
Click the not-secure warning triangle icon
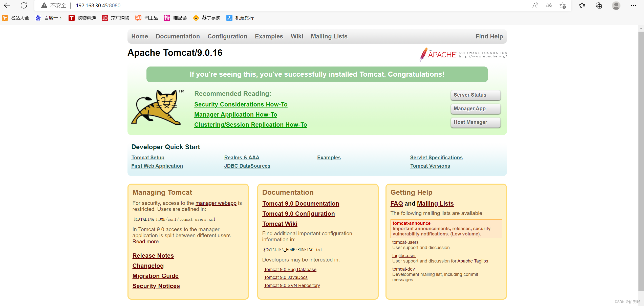(x=44, y=5)
